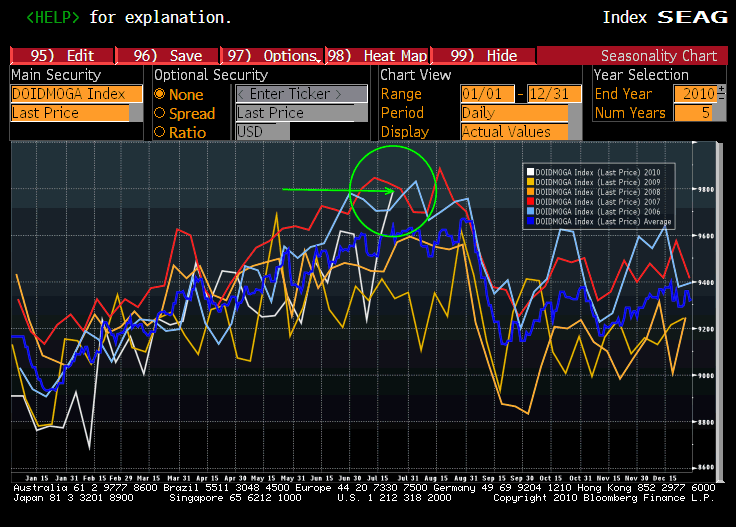The width and height of the screenshot is (736, 527).
Task: Select the Spread radio option
Action: point(160,113)
